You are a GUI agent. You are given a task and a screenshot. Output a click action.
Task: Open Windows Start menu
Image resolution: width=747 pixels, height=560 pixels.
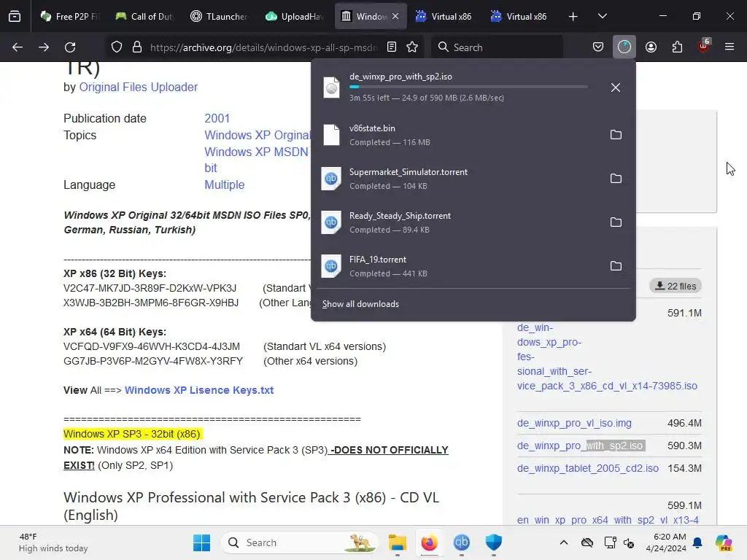coord(201,542)
